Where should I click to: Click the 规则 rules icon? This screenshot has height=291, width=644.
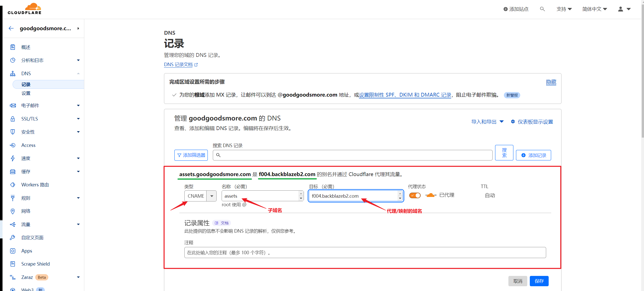(13, 198)
